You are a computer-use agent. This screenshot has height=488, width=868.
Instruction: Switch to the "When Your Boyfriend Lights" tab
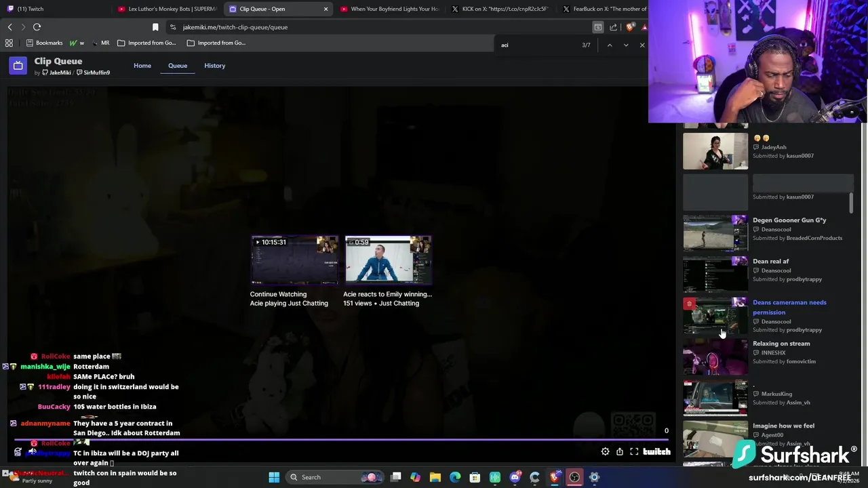(x=389, y=9)
